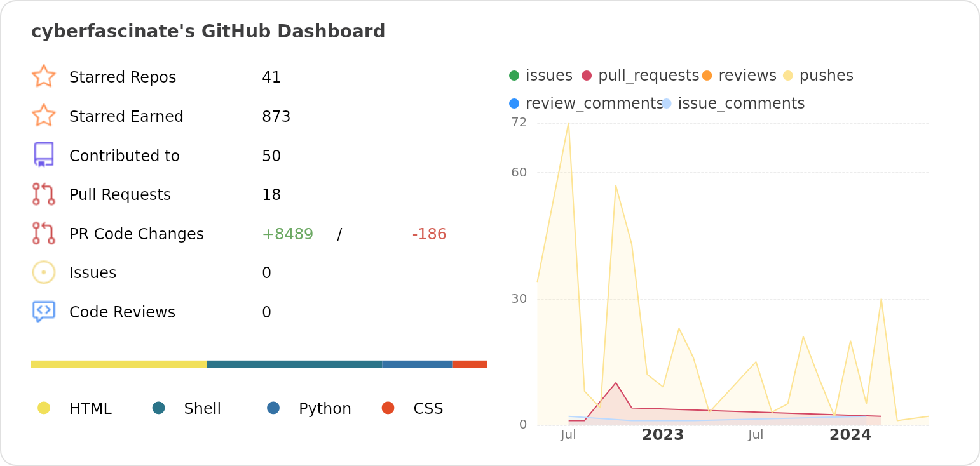
Task: Toggle the issue_comments legend series
Action: point(733,103)
